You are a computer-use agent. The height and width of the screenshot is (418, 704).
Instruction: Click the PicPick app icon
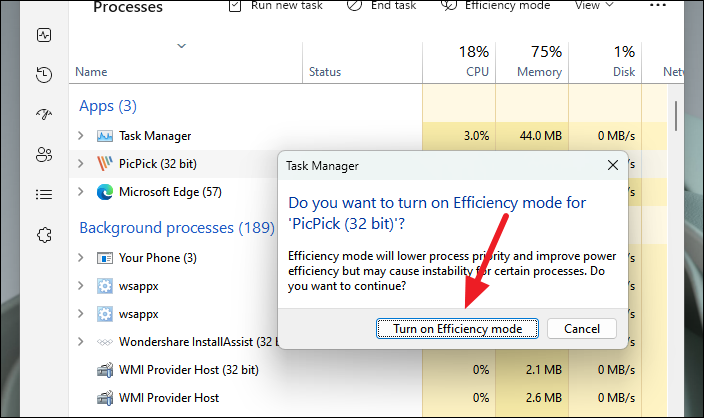coord(105,164)
